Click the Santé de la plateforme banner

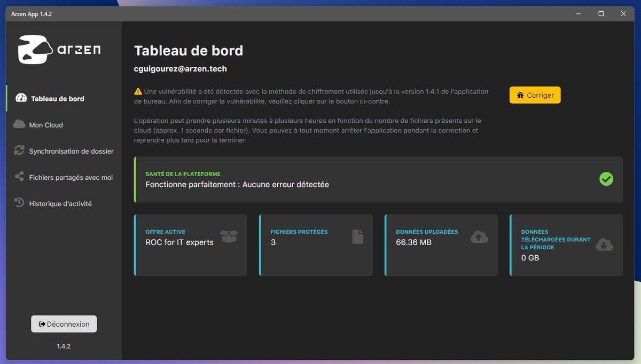point(378,179)
